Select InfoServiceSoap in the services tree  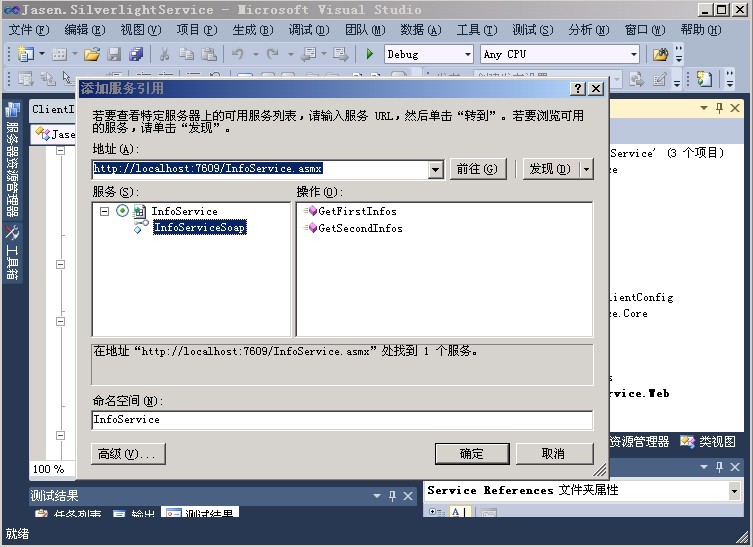pos(200,227)
